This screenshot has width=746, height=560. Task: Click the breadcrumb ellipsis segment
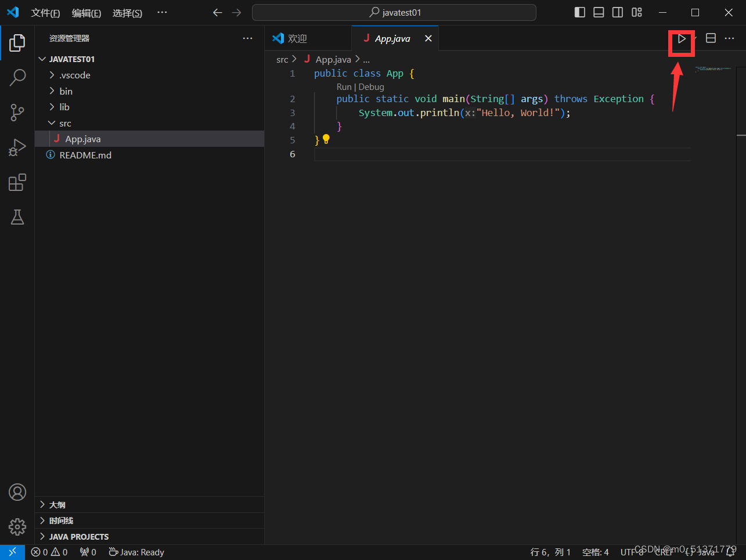click(x=366, y=59)
